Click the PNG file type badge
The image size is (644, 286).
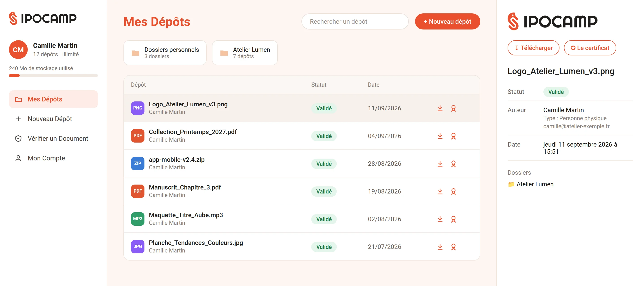138,108
